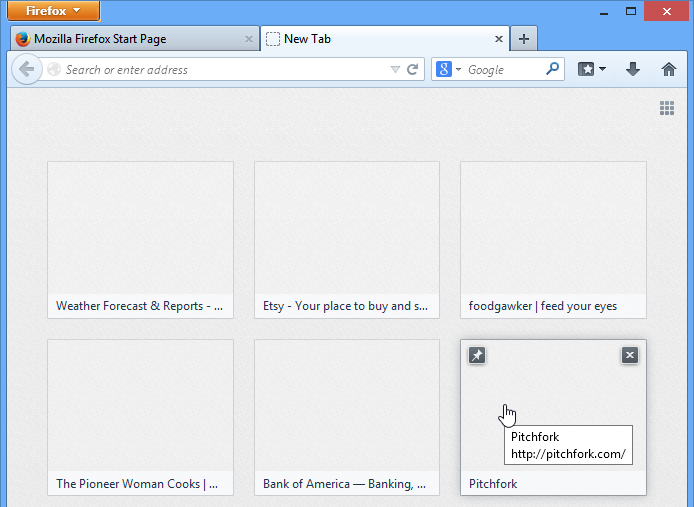The width and height of the screenshot is (694, 507).
Task: Expand the bookmarks dropdown arrow
Action: click(602, 69)
